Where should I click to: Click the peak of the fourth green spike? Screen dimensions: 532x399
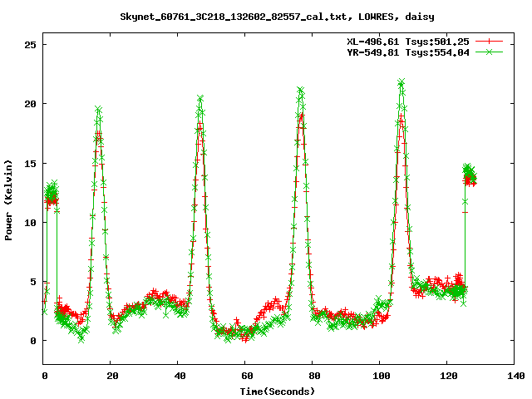click(401, 81)
